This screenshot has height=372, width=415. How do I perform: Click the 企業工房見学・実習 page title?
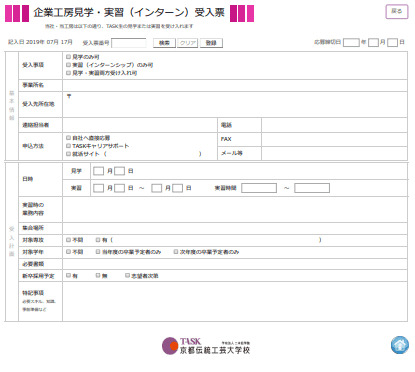point(129,13)
